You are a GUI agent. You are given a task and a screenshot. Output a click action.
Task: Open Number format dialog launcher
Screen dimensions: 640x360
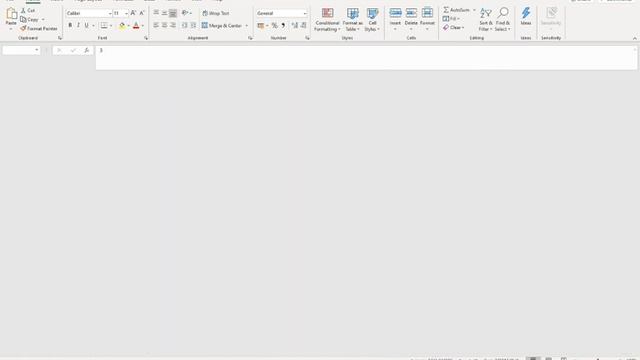click(307, 38)
